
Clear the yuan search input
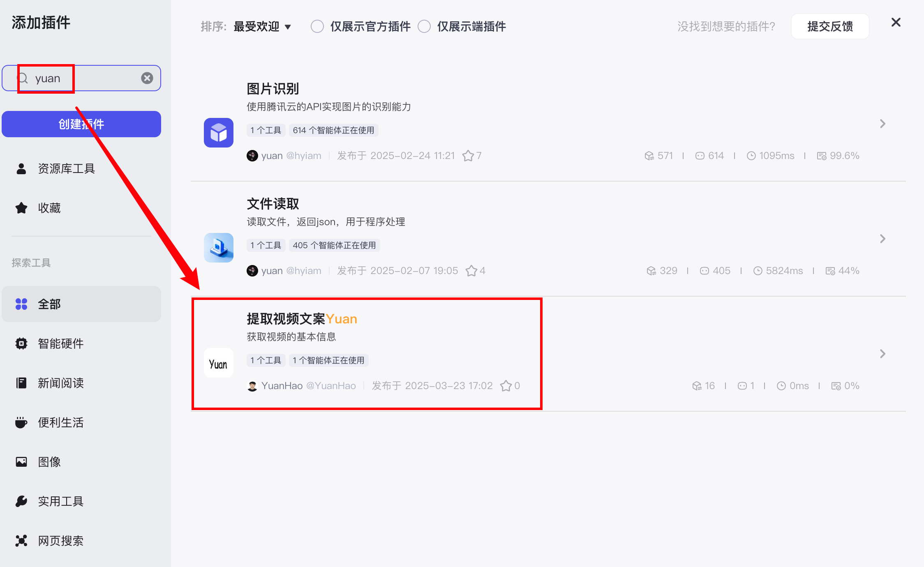click(147, 78)
